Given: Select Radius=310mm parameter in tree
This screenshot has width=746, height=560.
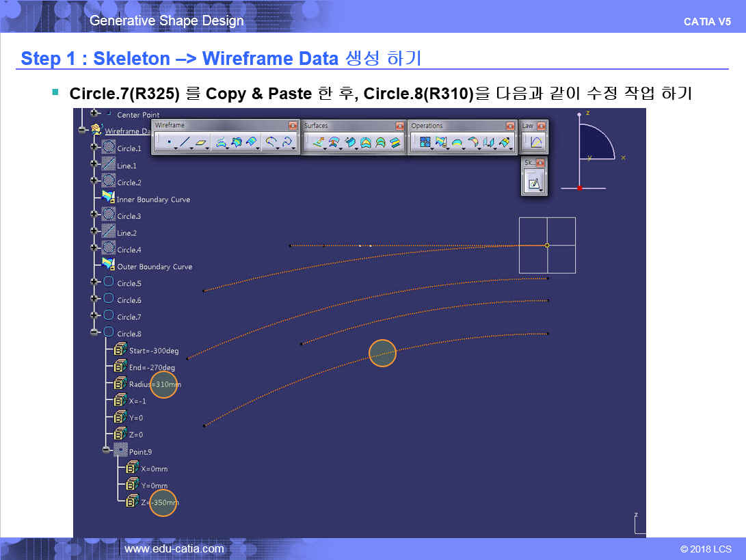Looking at the screenshot, I should point(155,384).
